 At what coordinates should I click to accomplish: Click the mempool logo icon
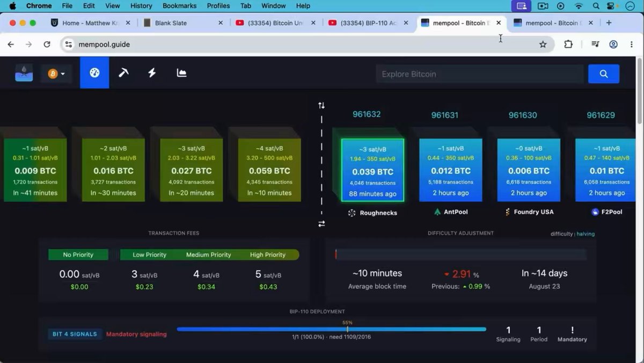[x=24, y=73]
